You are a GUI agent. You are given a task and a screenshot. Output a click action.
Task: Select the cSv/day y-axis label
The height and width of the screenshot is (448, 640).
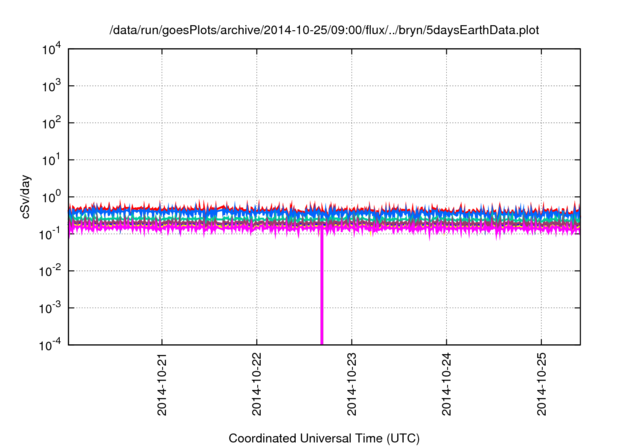coord(26,197)
